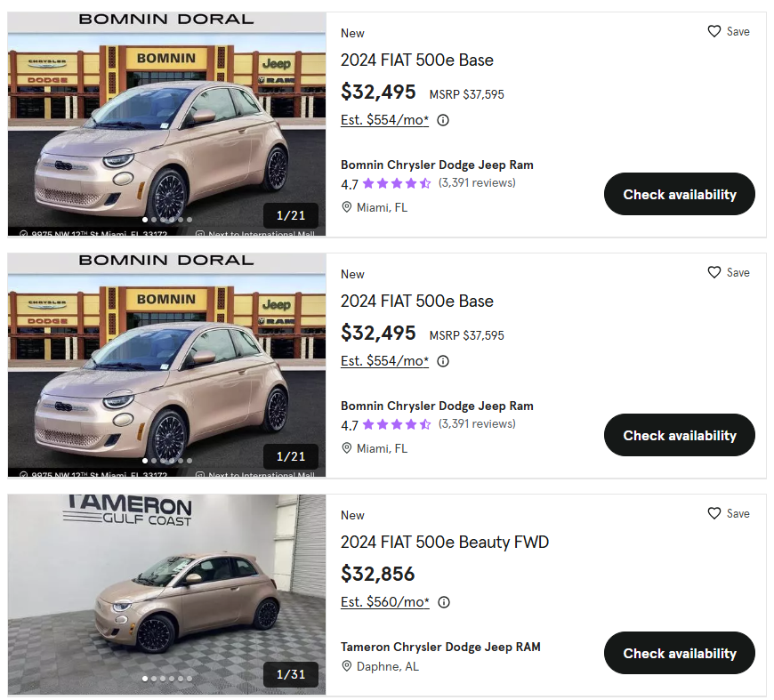Open Est. $554/mo link in the first Base listing

[x=384, y=120]
